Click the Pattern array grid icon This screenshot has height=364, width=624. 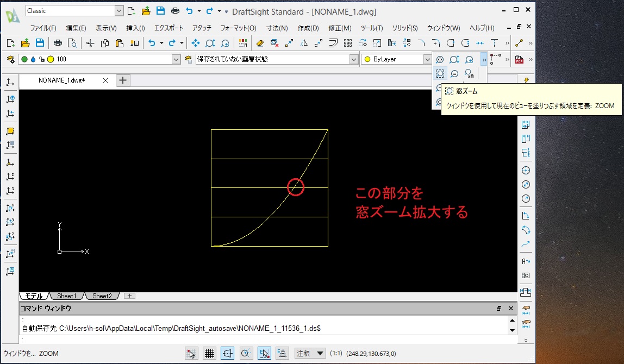coord(348,43)
